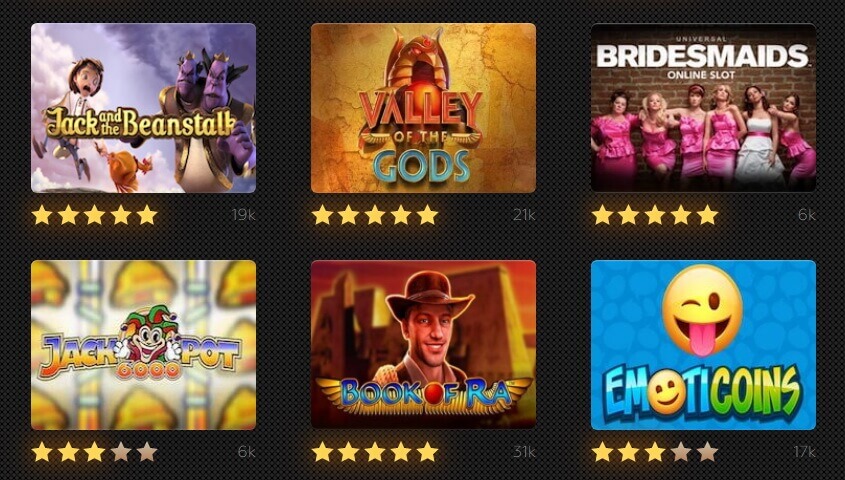Select the third star under Emoticoins
Image resolution: width=845 pixels, height=480 pixels.
tap(655, 452)
